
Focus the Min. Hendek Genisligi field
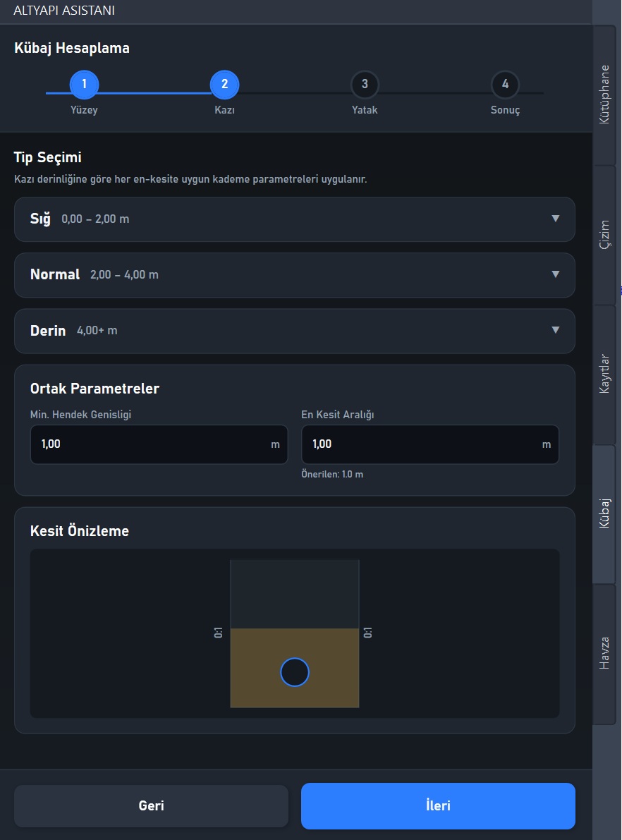pos(159,444)
